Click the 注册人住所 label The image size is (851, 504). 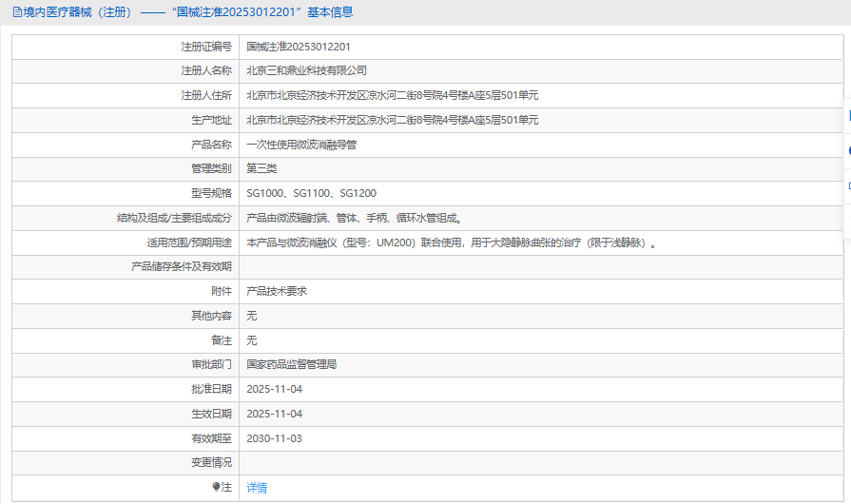[x=206, y=95]
